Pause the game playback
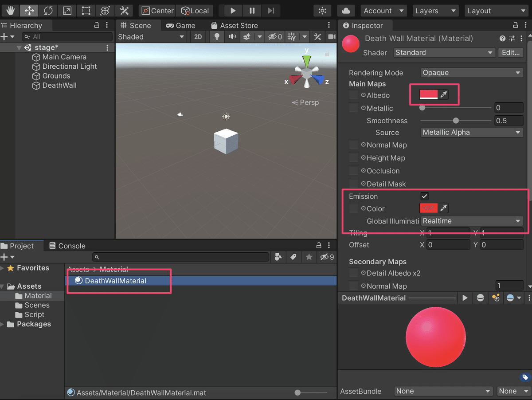The width and height of the screenshot is (532, 400). (252, 11)
